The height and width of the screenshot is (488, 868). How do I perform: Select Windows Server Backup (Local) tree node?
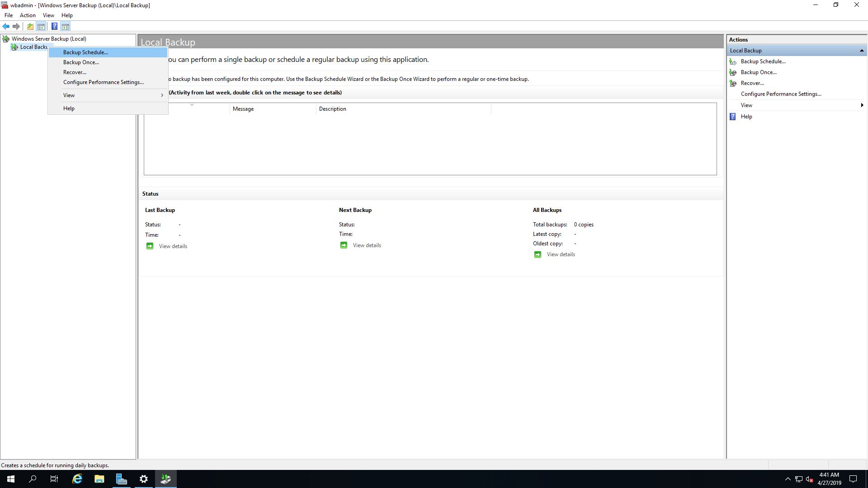[x=49, y=39]
